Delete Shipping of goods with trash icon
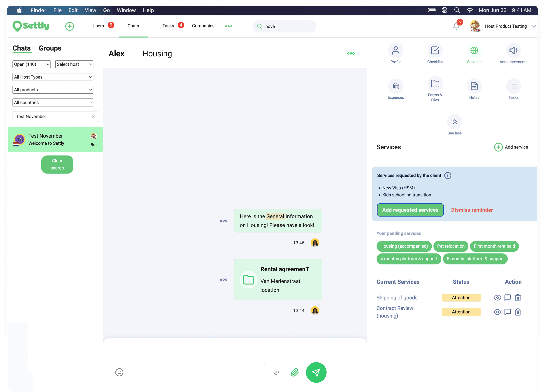Image resolution: width=545 pixels, height=392 pixels. click(518, 297)
